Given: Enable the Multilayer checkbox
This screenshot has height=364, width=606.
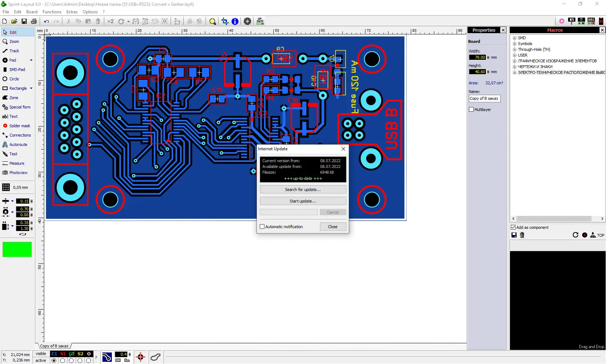Looking at the screenshot, I should pyautogui.click(x=471, y=110).
